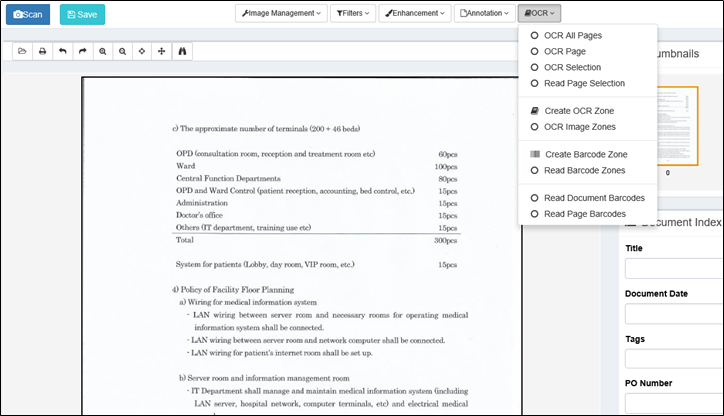This screenshot has height=416, width=724.
Task: Click the zoom out magnifier icon
Action: [122, 51]
